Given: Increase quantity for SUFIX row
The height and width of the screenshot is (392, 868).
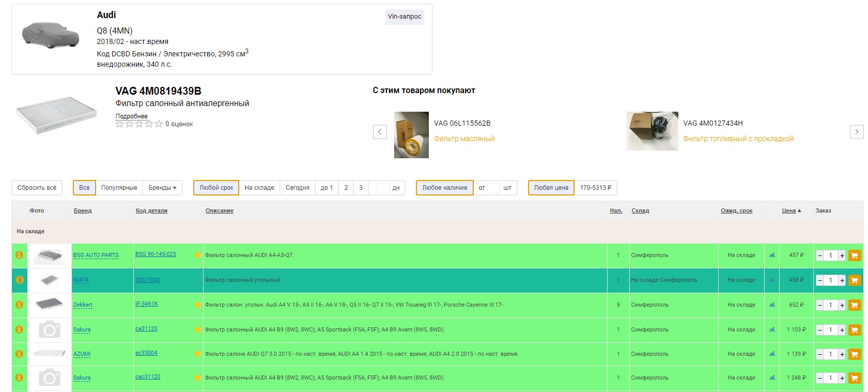Looking at the screenshot, I should (x=842, y=280).
